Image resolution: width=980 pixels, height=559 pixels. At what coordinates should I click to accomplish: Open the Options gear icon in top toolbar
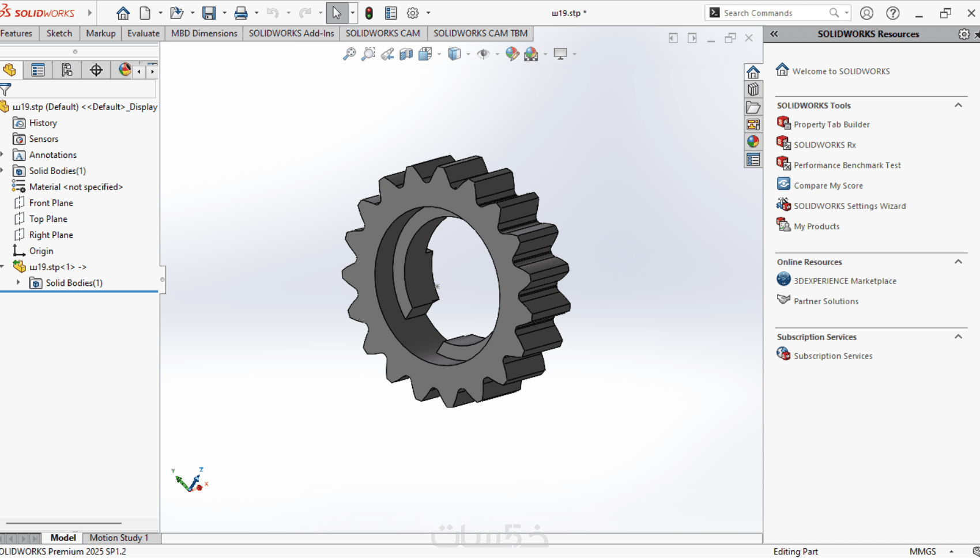413,13
